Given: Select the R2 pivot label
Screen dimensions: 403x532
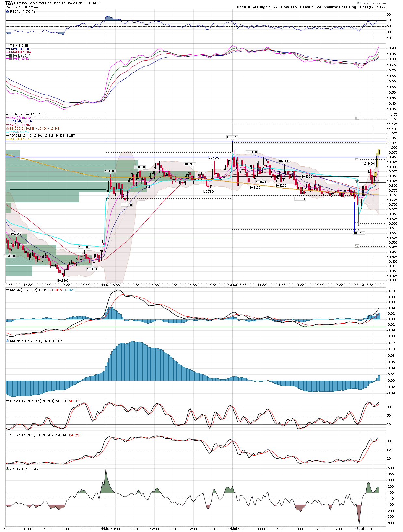Looking at the screenshot, I should click(x=357, y=118).
